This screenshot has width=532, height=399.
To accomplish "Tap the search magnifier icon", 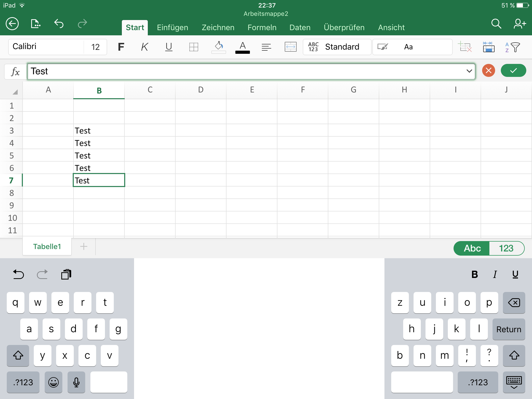I will pos(496,24).
